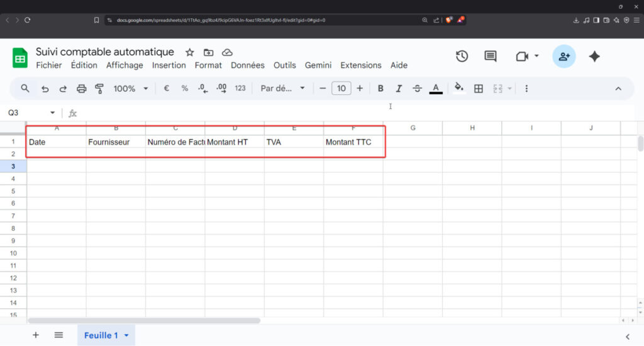Toggle italic formatting
The width and height of the screenshot is (644, 346).
(x=398, y=88)
